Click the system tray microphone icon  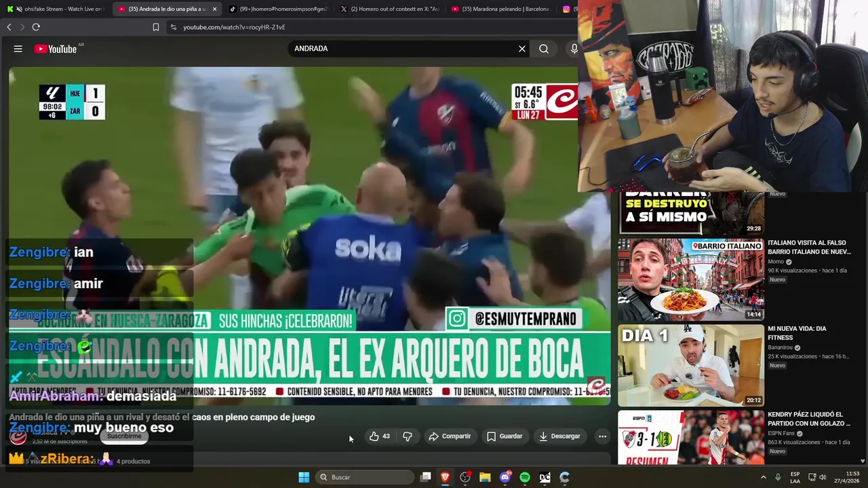click(x=778, y=477)
